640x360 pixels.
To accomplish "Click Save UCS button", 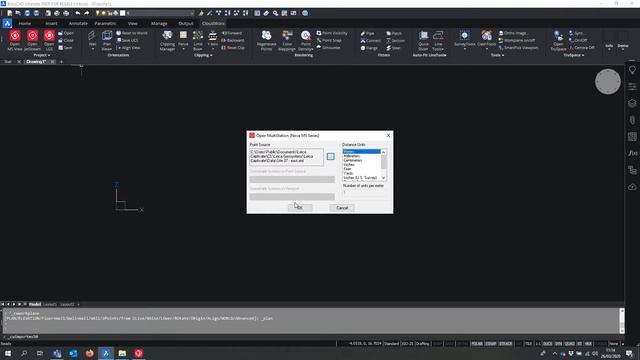I will click(128, 40).
